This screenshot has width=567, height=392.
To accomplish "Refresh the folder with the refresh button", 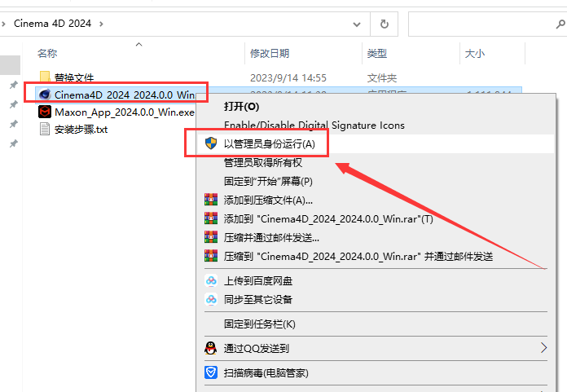I will [384, 24].
